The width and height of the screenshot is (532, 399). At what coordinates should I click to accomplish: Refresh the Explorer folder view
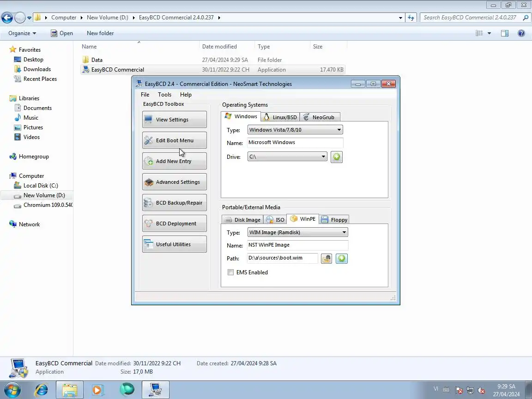coord(411,18)
